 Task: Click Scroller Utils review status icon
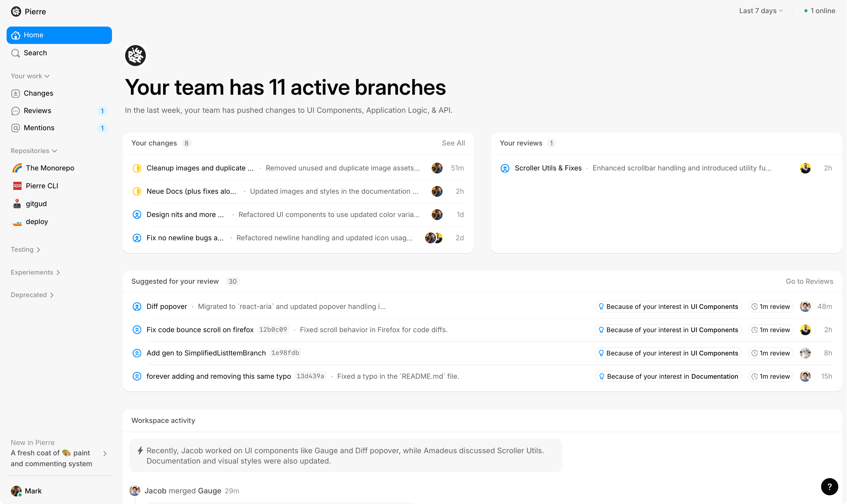pyautogui.click(x=505, y=168)
